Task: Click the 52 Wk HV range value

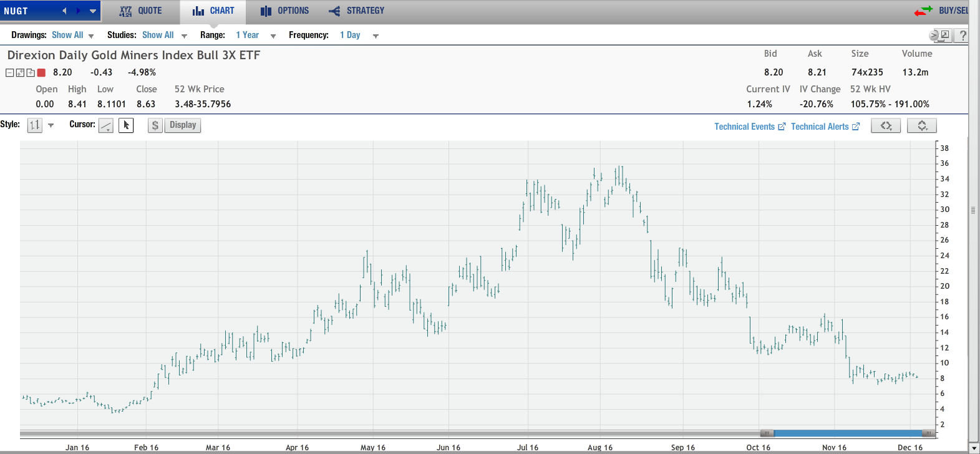Action: [x=890, y=104]
